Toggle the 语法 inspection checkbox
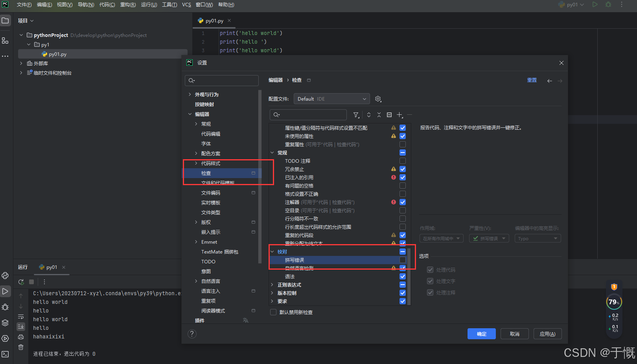 coord(403,276)
